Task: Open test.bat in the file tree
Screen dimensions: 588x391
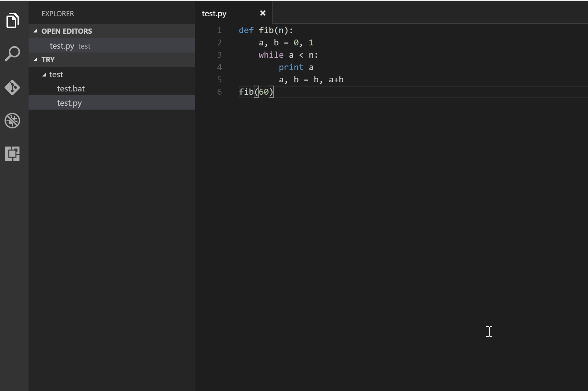Action: tap(112, 89)
